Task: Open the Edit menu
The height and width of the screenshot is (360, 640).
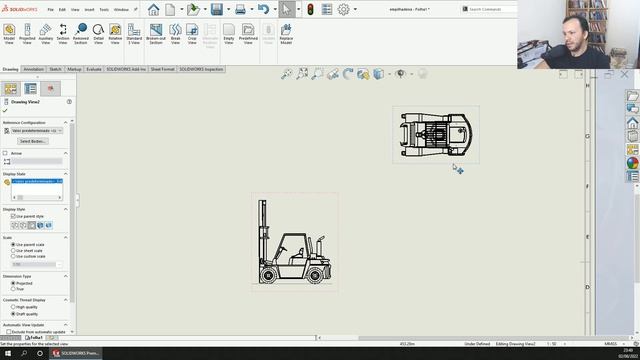Action: [62, 9]
